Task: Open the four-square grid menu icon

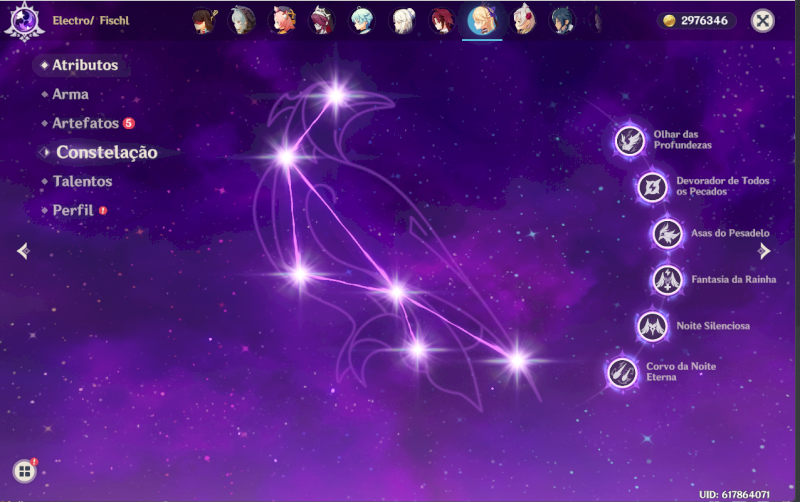Action: coord(24,471)
